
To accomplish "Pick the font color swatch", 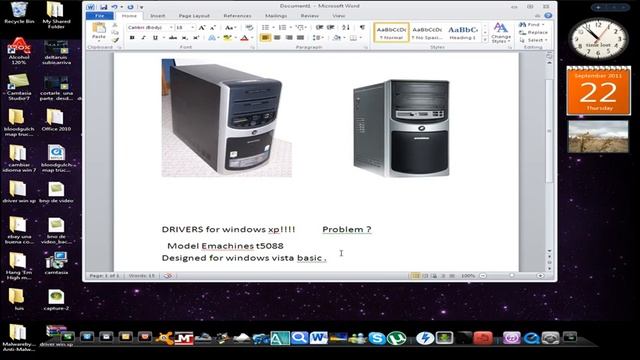I will click(244, 38).
